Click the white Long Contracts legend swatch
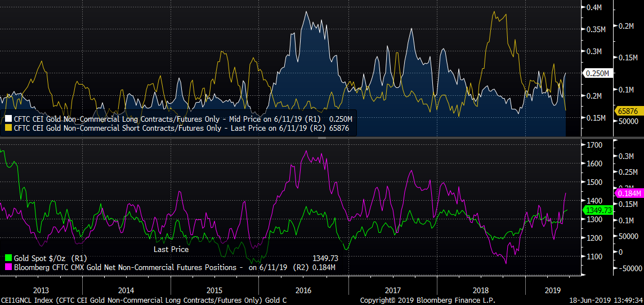This screenshot has height=305, width=644. tap(8, 118)
